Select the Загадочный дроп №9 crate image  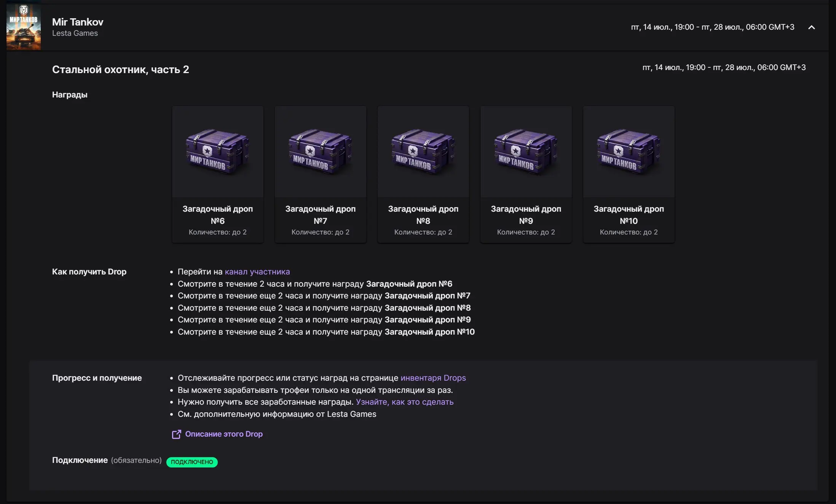pyautogui.click(x=526, y=152)
